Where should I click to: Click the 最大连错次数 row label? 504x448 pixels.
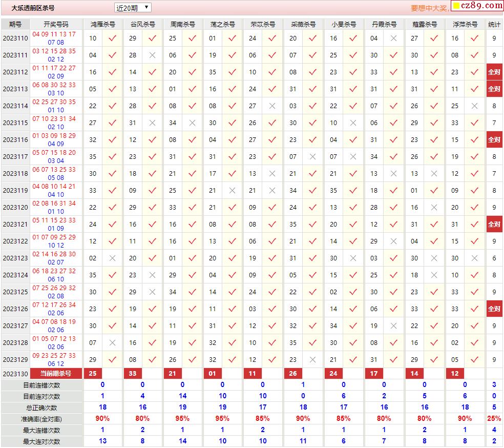pos(41,430)
